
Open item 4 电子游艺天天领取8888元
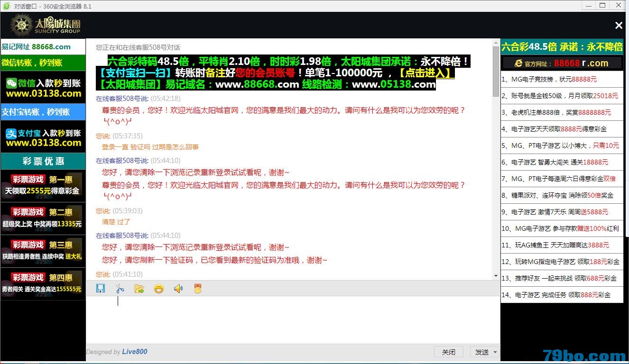[x=562, y=129]
